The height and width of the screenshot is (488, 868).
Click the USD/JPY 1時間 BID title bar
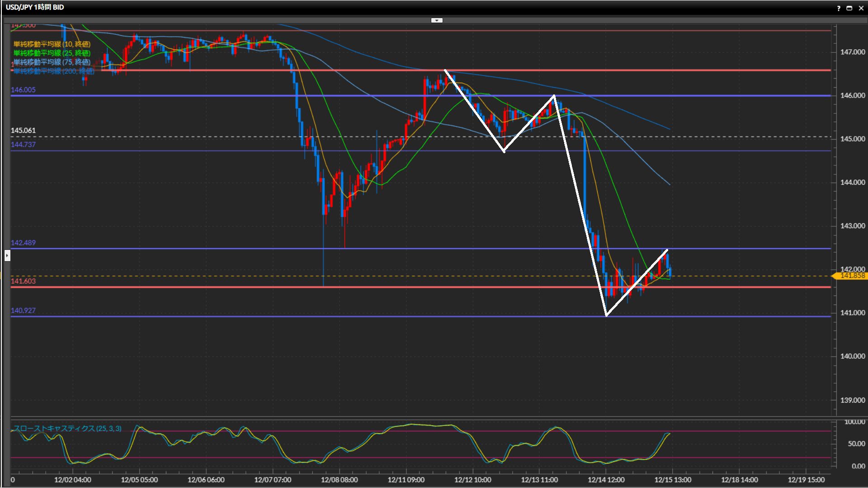coord(35,7)
